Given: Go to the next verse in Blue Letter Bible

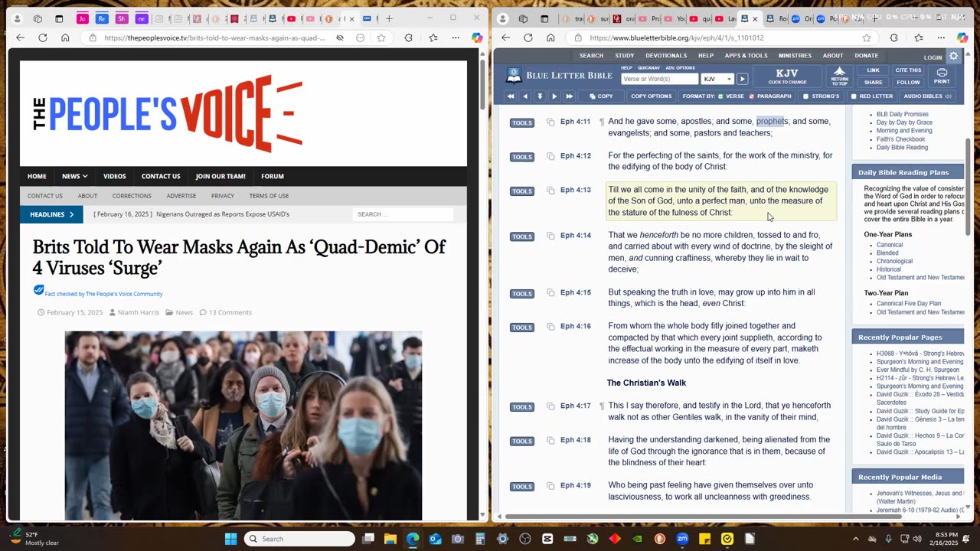Looking at the screenshot, I should pos(554,96).
